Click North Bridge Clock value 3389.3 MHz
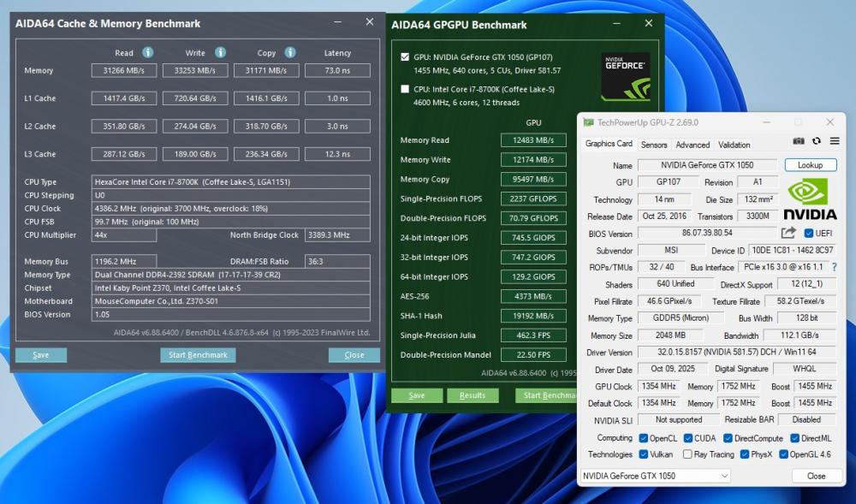Screen dimensions: 856x504 337,235
